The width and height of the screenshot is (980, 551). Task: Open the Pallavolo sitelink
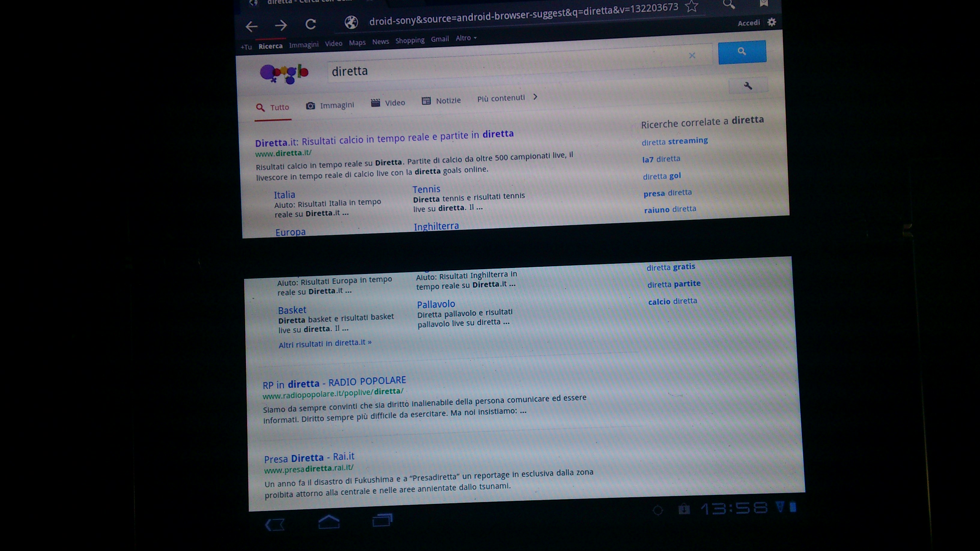[x=436, y=305]
